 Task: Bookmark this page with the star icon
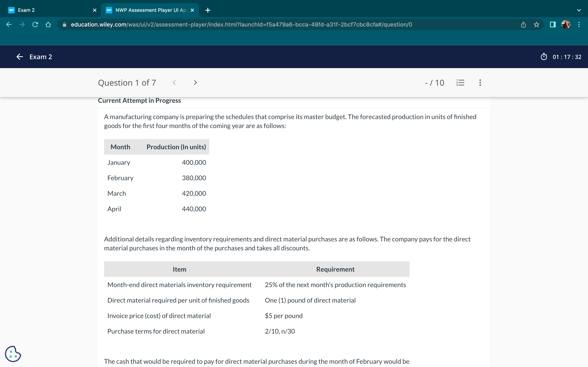pyautogui.click(x=536, y=24)
